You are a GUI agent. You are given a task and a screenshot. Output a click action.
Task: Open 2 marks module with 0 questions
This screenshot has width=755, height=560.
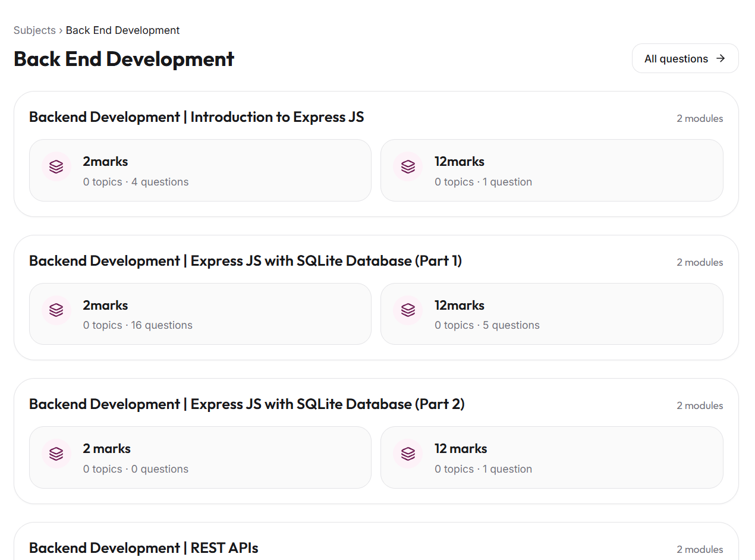pyautogui.click(x=200, y=457)
